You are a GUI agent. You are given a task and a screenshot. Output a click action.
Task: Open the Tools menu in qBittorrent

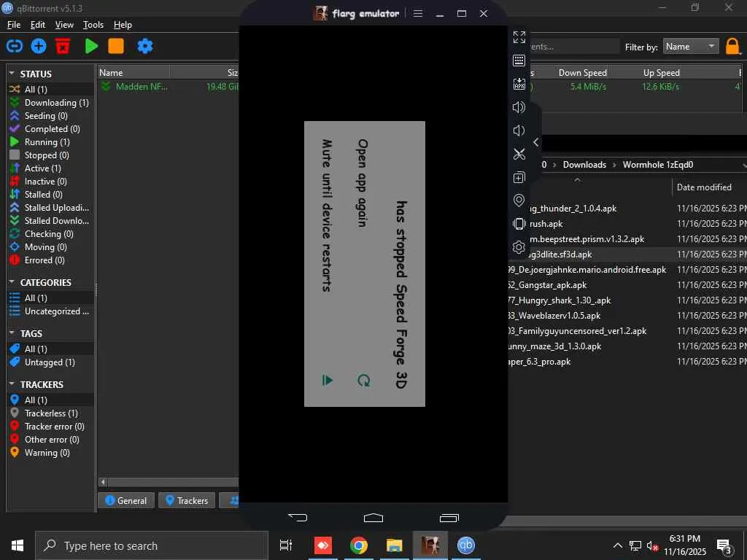[x=93, y=25]
